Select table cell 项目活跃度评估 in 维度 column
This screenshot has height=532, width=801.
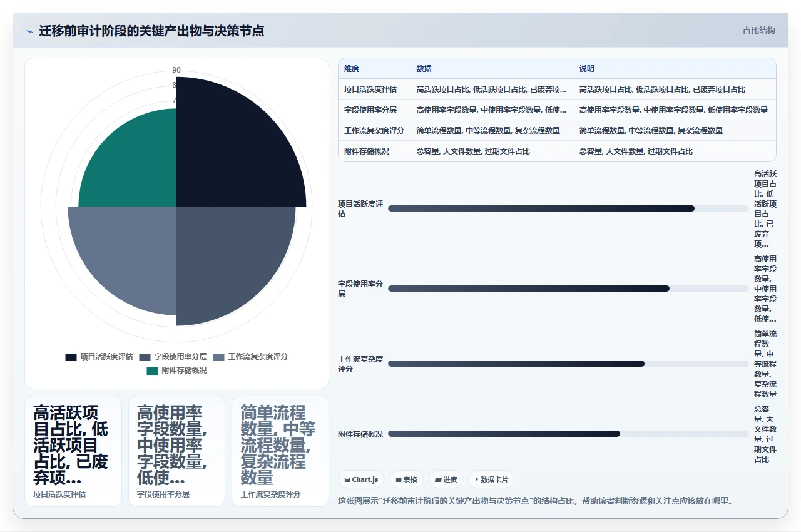coord(374,90)
